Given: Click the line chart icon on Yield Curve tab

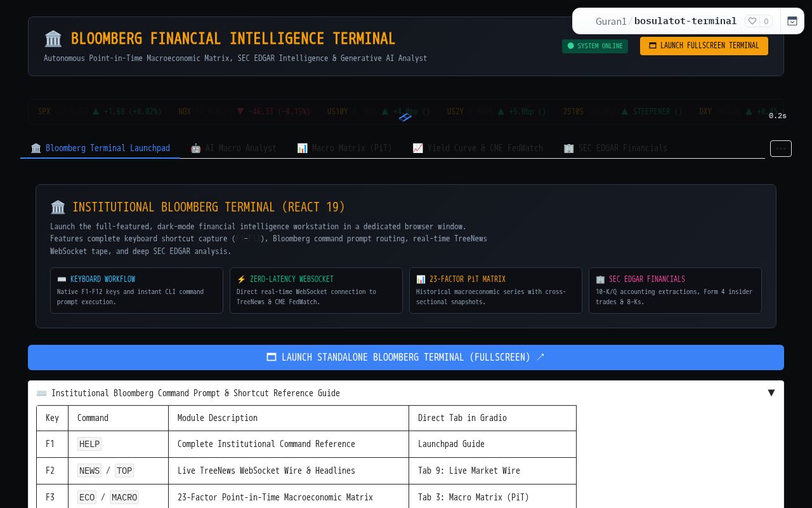Looking at the screenshot, I should (417, 148).
